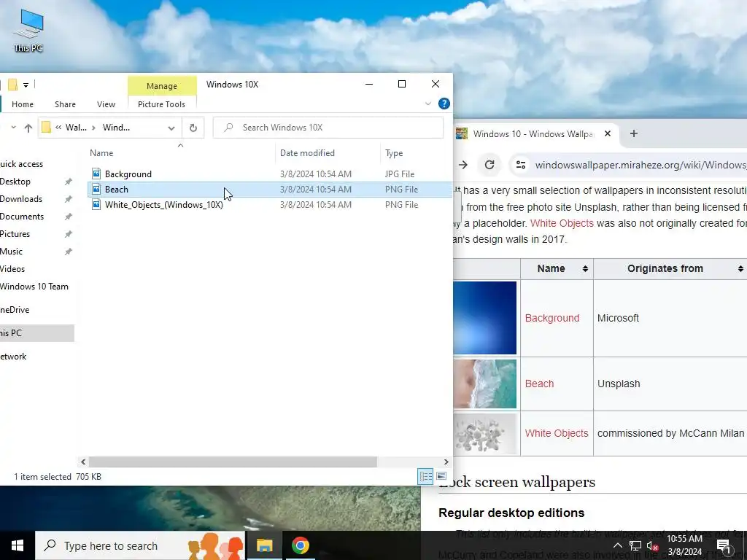Show hidden system tray icons
Image resolution: width=747 pixels, height=560 pixels.
pos(617,545)
